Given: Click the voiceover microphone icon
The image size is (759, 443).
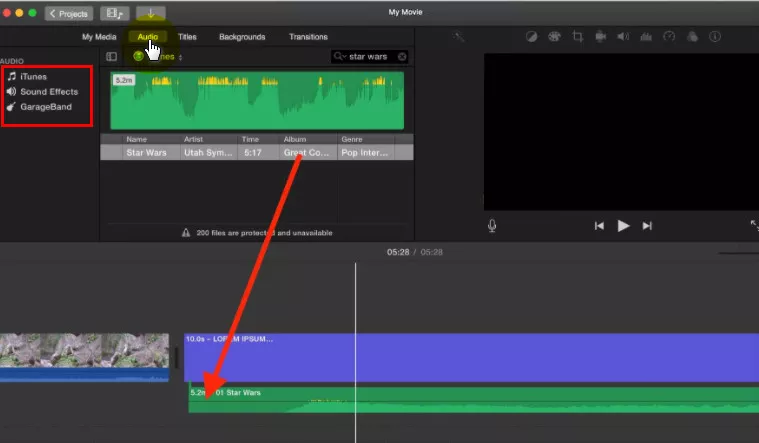Looking at the screenshot, I should (492, 226).
